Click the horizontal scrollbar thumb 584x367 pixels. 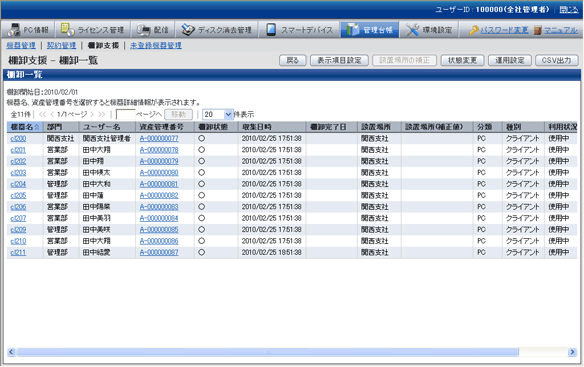[267, 352]
